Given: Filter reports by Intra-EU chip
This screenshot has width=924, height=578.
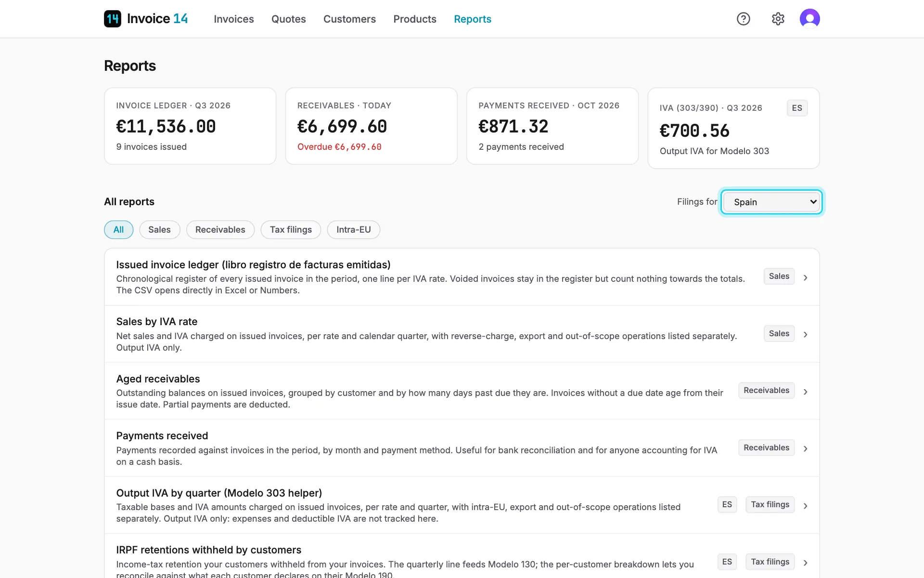Looking at the screenshot, I should [x=354, y=230].
